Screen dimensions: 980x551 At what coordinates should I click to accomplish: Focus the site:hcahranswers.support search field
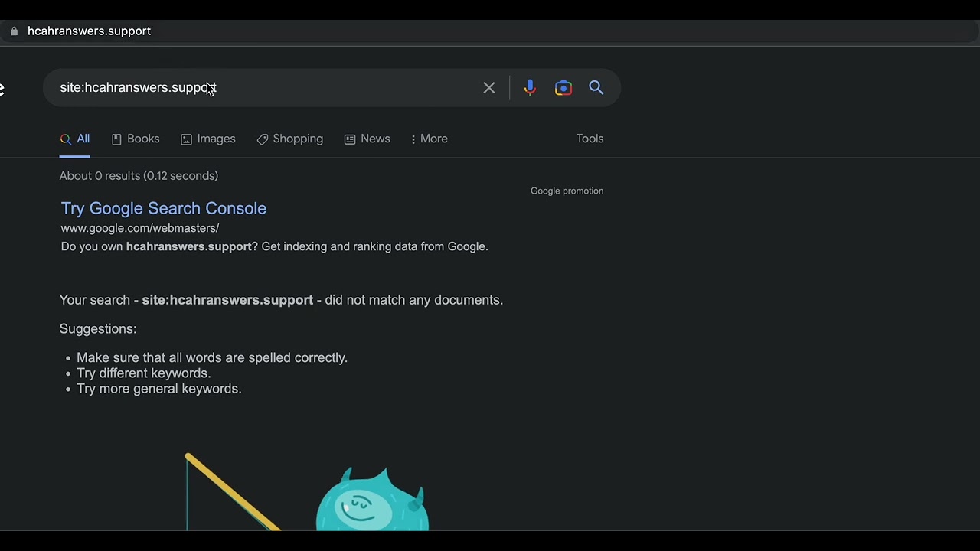click(x=268, y=88)
